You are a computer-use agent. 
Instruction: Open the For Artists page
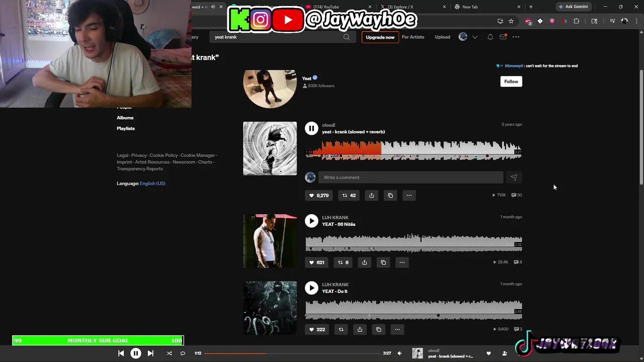pos(413,37)
